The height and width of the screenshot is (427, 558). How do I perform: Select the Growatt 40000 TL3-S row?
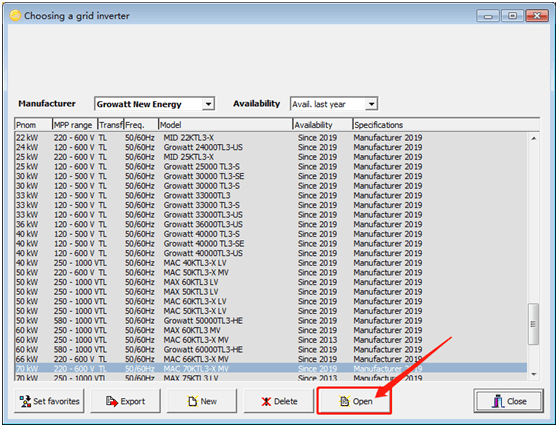[271, 234]
